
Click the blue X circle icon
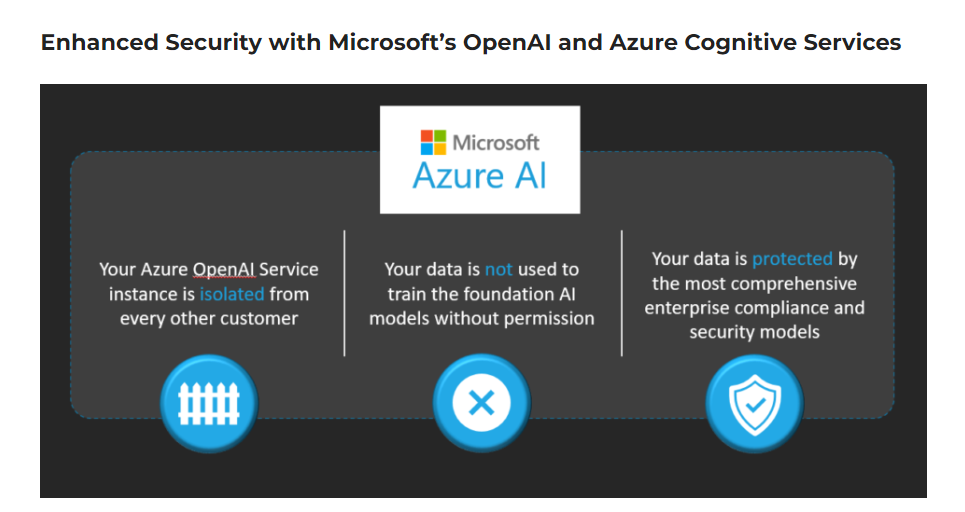coord(481,403)
